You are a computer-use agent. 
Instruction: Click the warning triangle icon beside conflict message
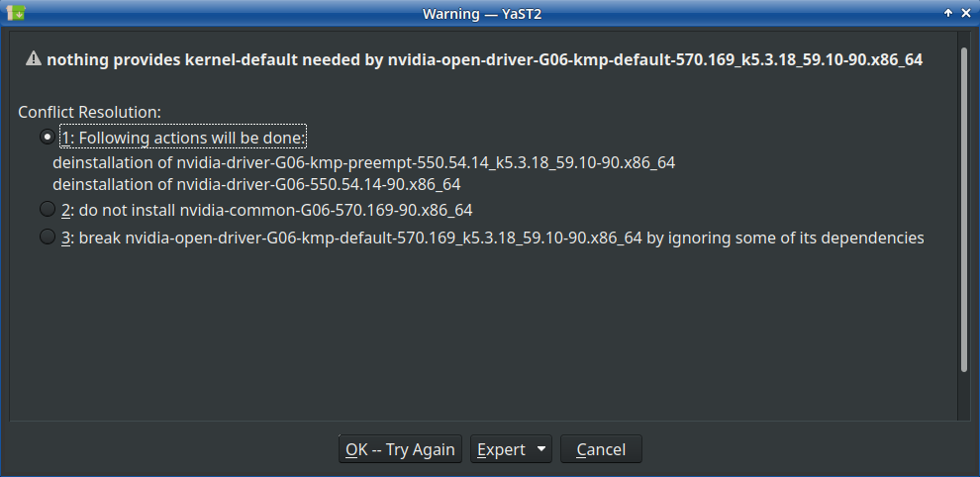(x=34, y=59)
